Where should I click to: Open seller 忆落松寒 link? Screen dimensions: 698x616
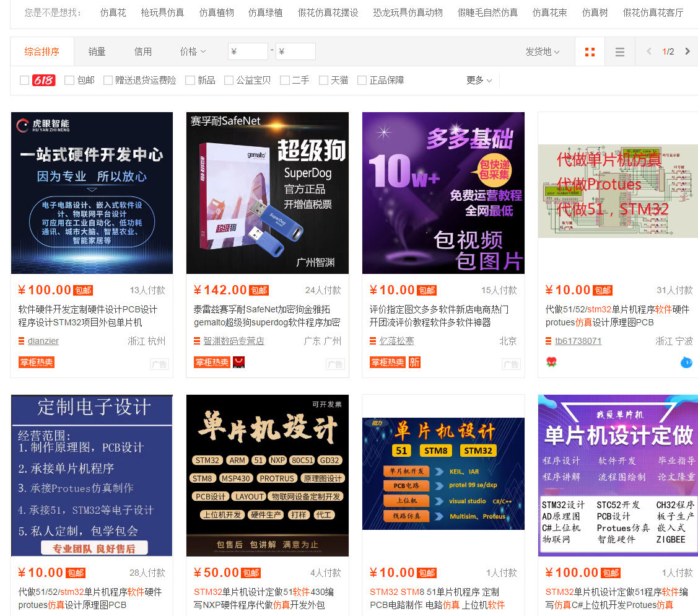point(396,341)
